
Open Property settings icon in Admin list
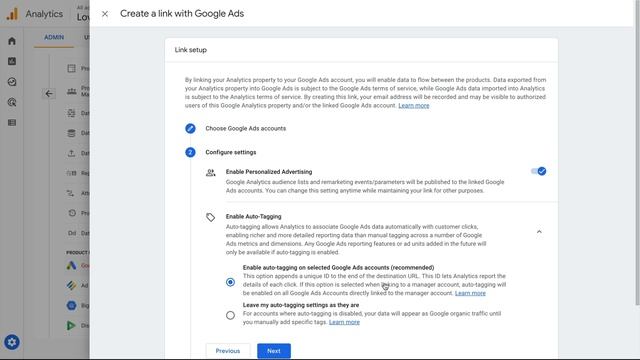click(x=71, y=68)
